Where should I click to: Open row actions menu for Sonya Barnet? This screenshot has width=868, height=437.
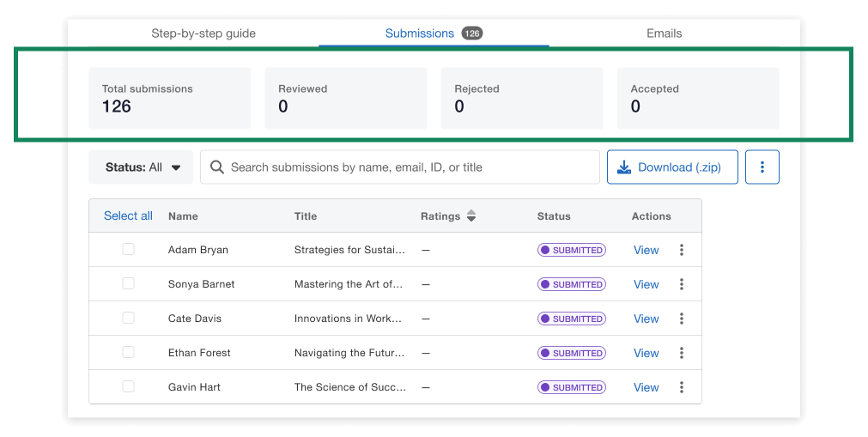(x=682, y=284)
